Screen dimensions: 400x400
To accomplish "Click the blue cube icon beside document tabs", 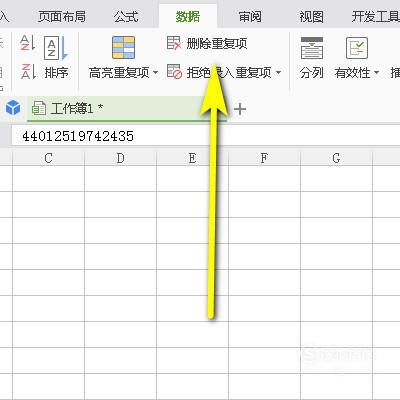I will coord(13,108).
